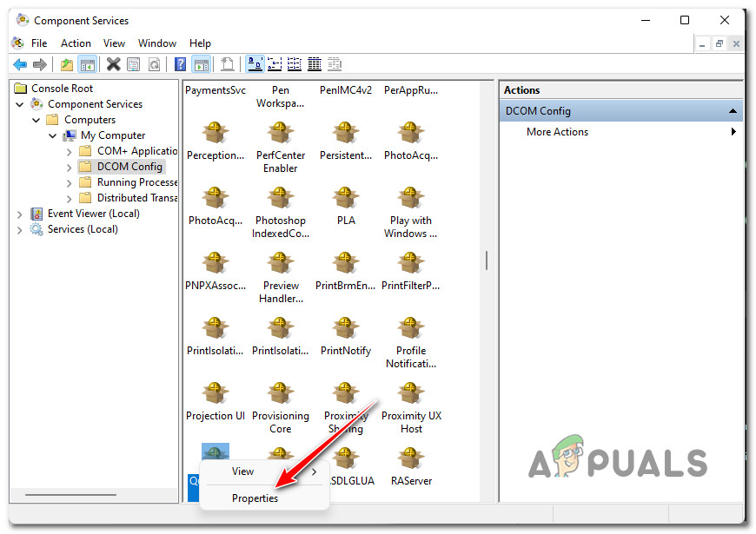Open the Window menu
756x534 pixels.
click(157, 43)
